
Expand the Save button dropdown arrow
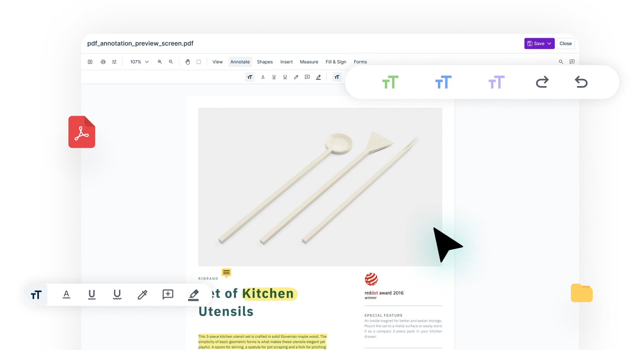pos(549,44)
